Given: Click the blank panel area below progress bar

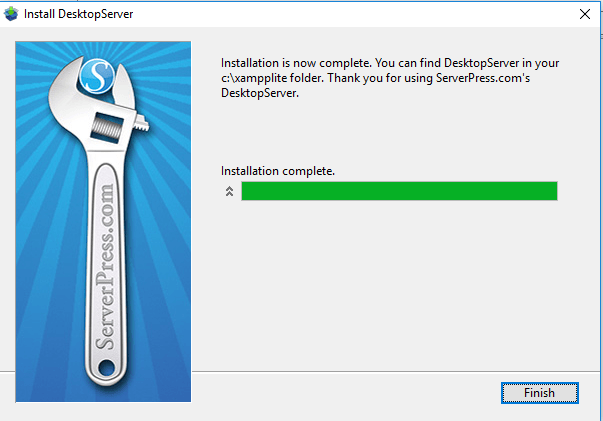Looking at the screenshot, I should click(396, 285).
